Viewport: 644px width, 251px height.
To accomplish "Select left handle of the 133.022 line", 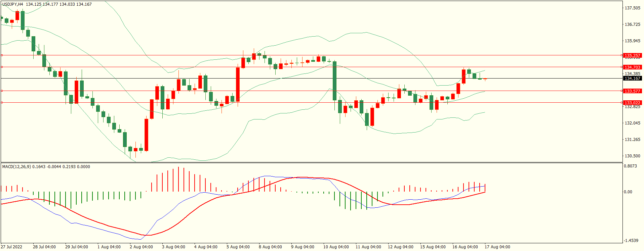I will click(2, 102).
